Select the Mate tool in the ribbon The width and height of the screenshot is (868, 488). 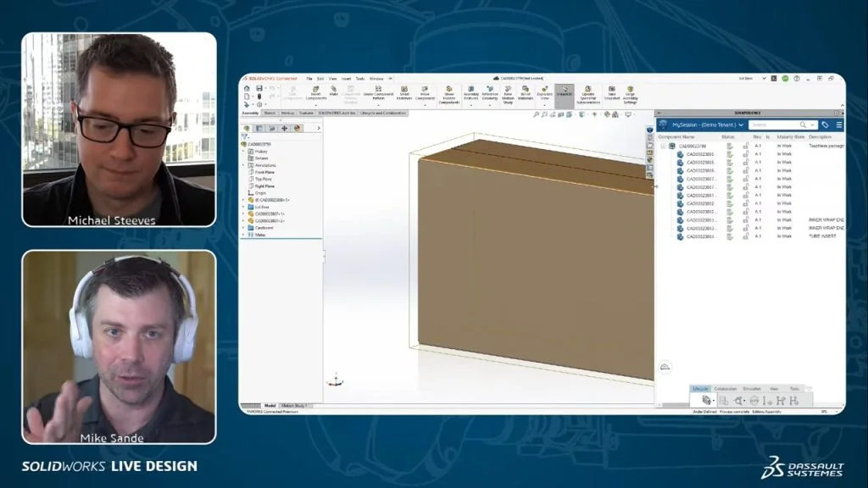point(333,90)
